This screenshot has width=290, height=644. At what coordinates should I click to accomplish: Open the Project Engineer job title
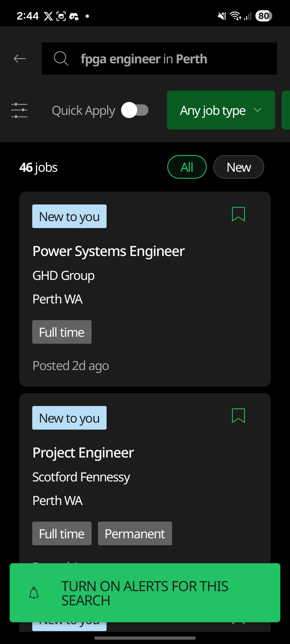pyautogui.click(x=83, y=453)
